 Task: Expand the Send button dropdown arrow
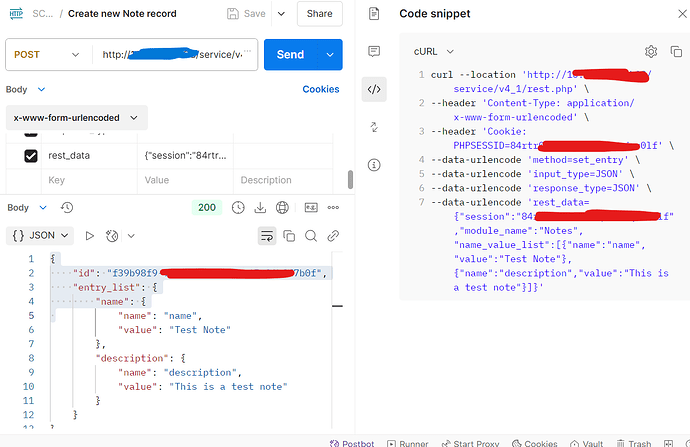click(x=330, y=55)
